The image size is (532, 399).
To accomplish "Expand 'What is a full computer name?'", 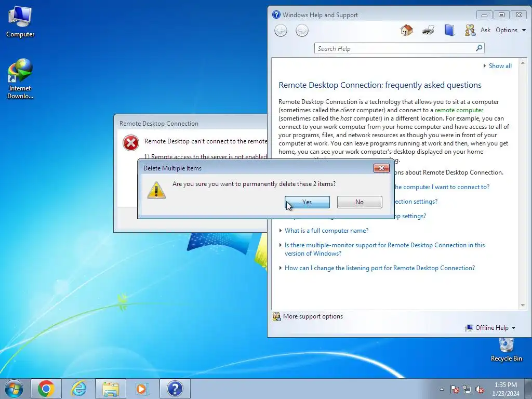I will click(x=326, y=230).
